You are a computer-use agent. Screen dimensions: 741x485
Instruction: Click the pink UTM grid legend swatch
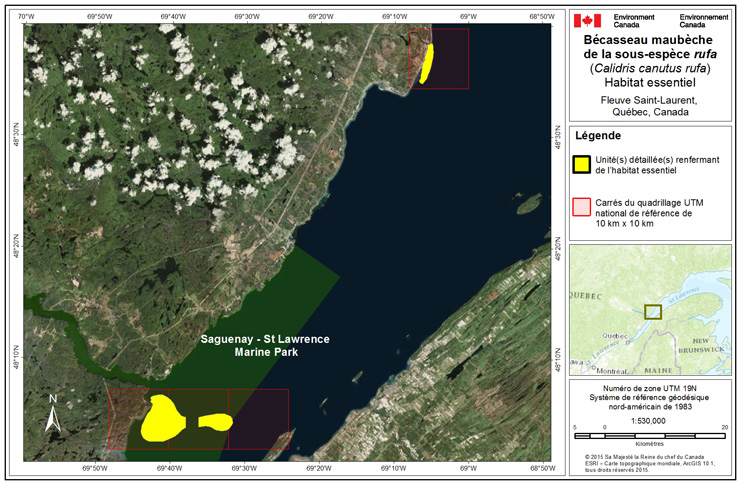pyautogui.click(x=580, y=206)
